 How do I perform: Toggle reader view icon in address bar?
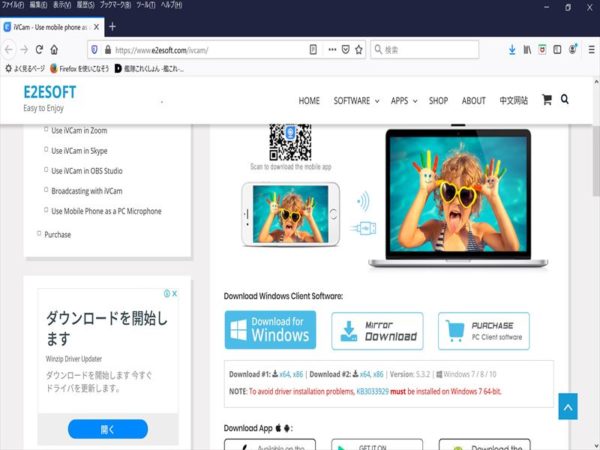313,50
